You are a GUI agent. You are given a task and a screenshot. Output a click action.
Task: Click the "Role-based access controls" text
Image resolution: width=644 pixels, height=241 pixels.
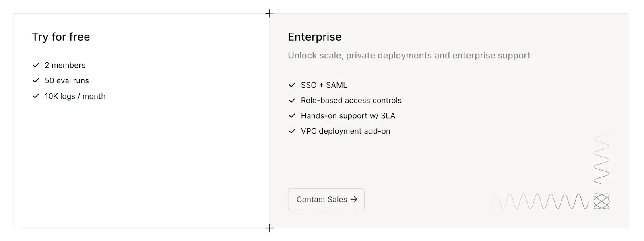(x=351, y=101)
